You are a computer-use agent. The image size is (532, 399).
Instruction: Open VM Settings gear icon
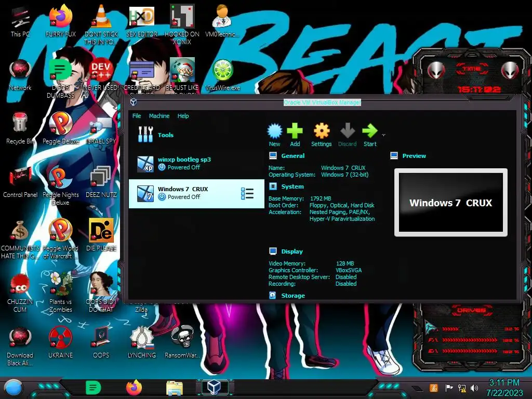point(321,131)
